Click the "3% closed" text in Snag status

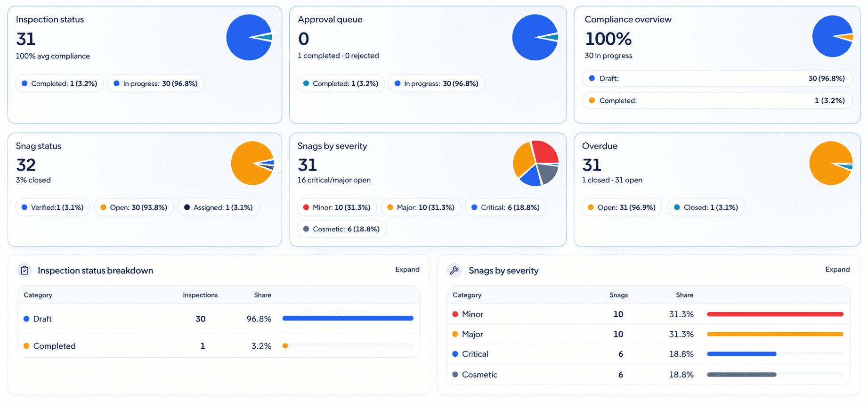click(33, 180)
